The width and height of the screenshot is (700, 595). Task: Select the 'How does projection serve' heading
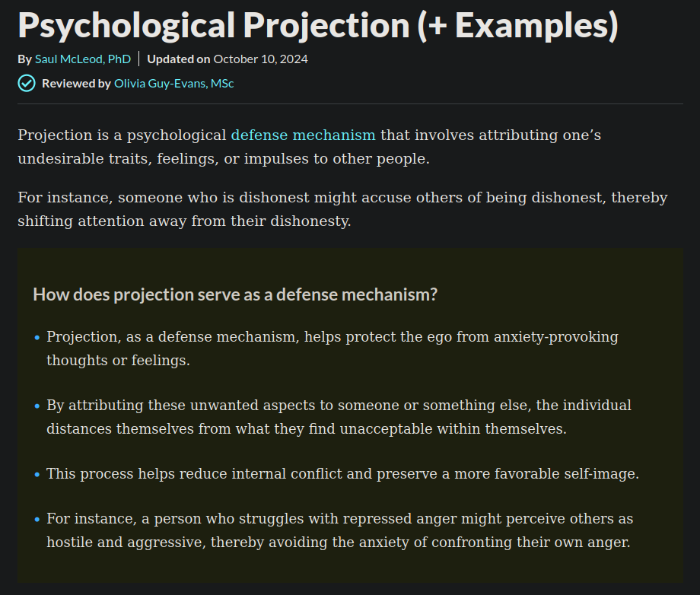pyautogui.click(x=235, y=294)
